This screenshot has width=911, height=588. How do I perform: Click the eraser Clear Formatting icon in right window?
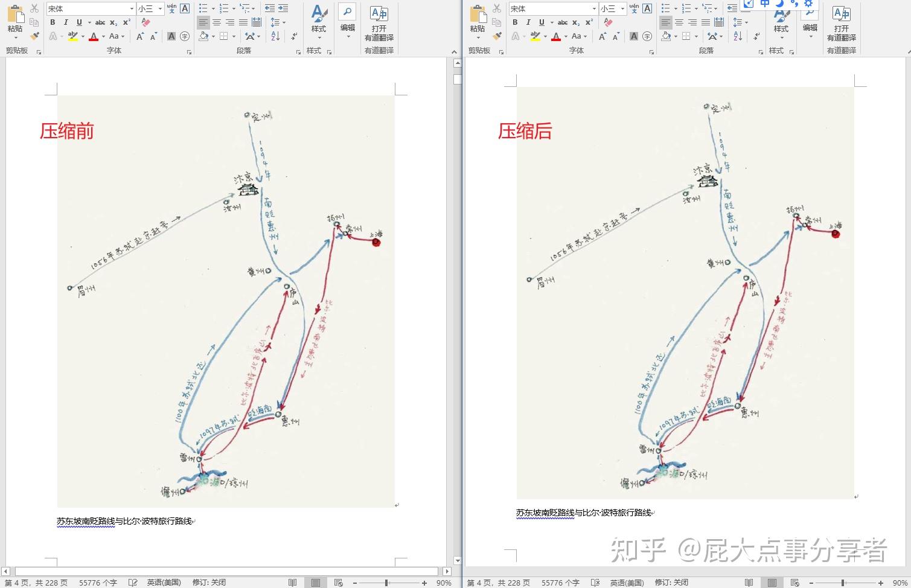[x=607, y=22]
